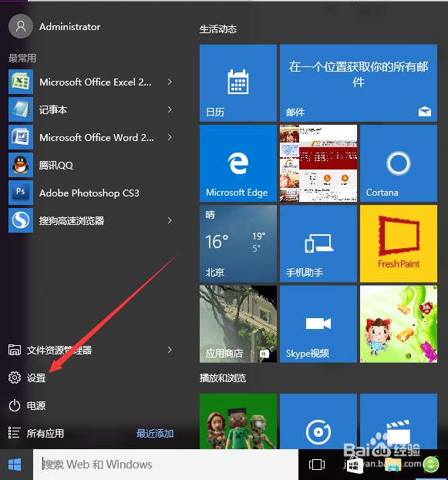The image size is (448, 480).
Task: Click the 搜索 Web 和 Windows search box
Action: pyautogui.click(x=166, y=465)
